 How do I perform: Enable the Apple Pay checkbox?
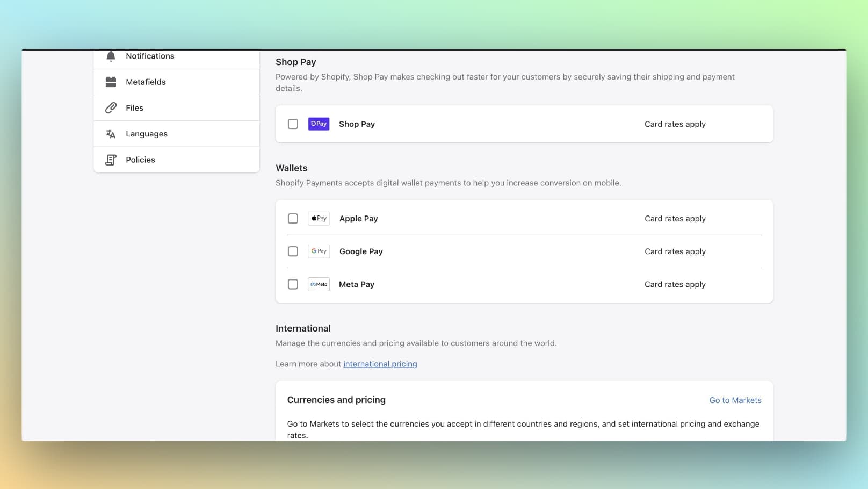(x=293, y=218)
